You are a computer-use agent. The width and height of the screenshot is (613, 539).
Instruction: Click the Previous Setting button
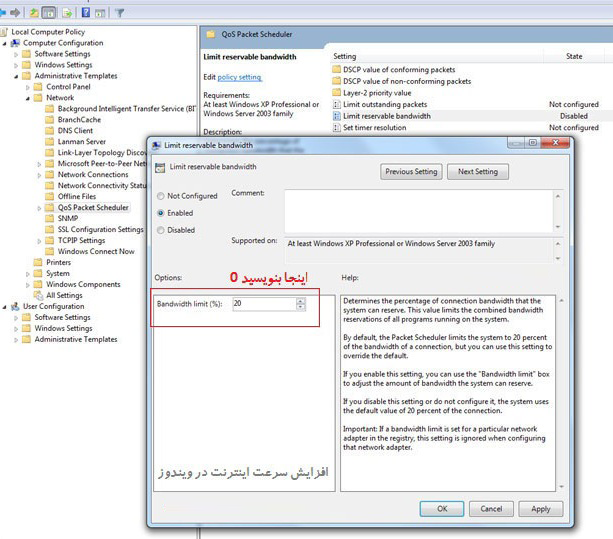411,172
